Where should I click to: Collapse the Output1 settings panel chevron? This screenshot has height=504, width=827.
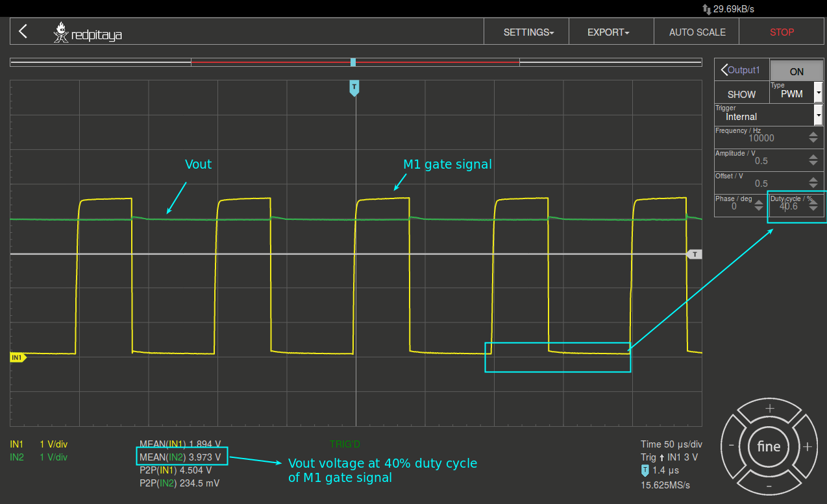point(725,69)
